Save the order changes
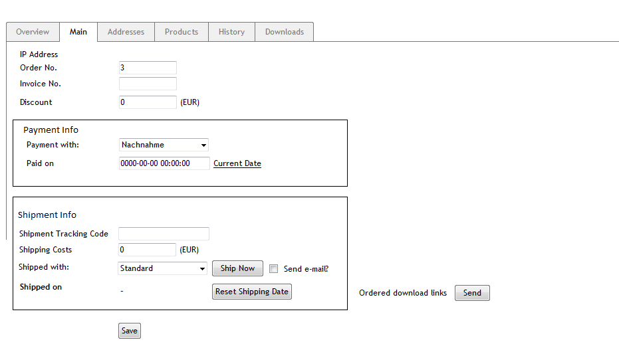619x364 pixels. 130,331
